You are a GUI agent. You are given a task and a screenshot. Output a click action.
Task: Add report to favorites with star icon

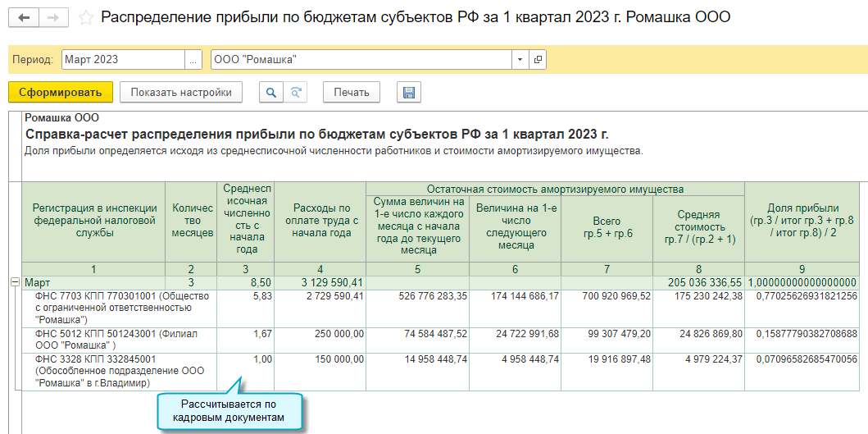(x=85, y=17)
